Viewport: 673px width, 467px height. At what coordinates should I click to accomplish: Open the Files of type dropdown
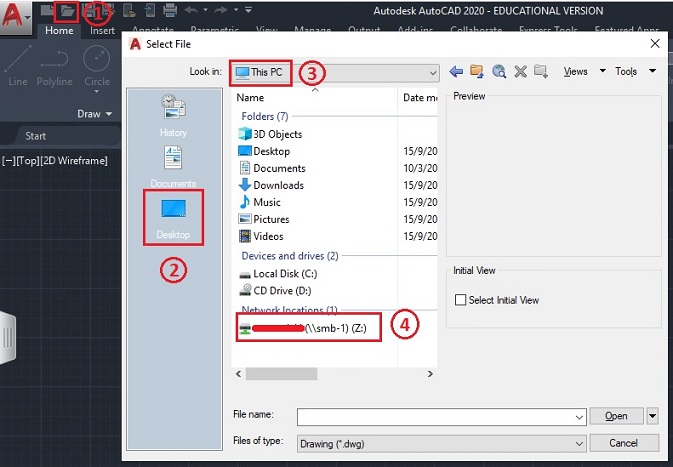579,442
